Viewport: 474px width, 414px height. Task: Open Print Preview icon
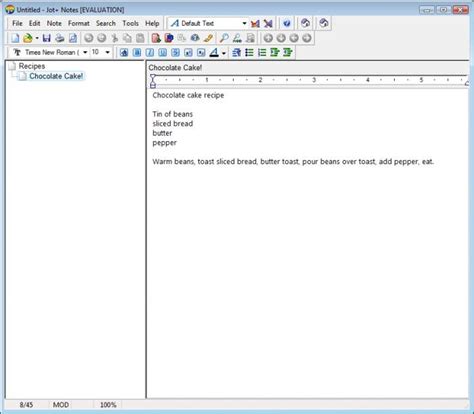pos(73,38)
